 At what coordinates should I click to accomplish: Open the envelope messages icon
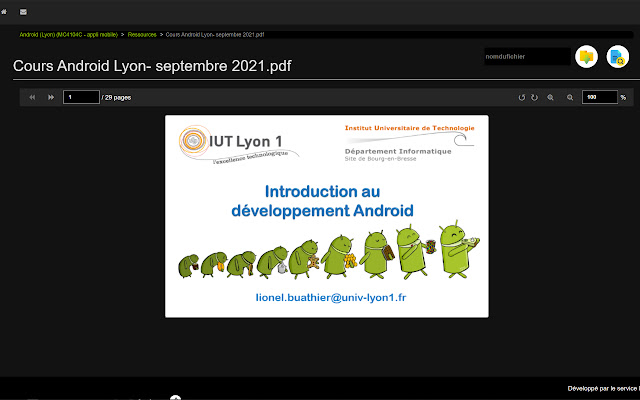(x=23, y=12)
